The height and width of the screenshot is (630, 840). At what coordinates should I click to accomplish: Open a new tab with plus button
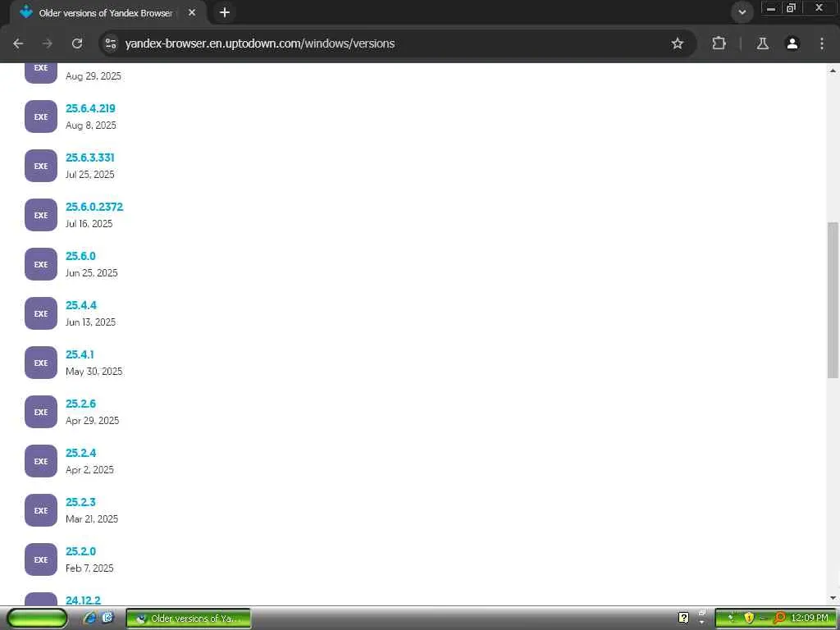[225, 12]
